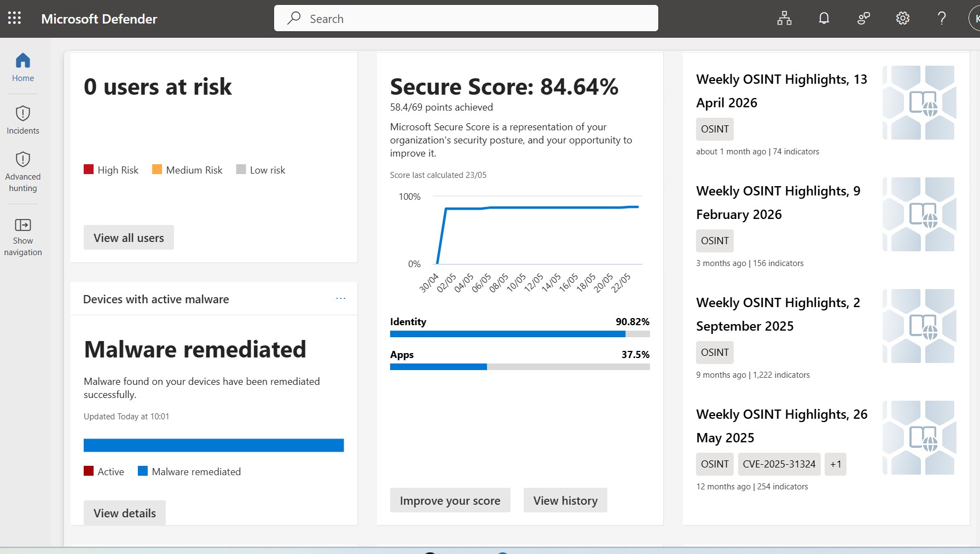Viewport: 980px width, 554px height.
Task: Open Weekly OSINT Highlights, 9 February 2026
Action: coord(778,203)
